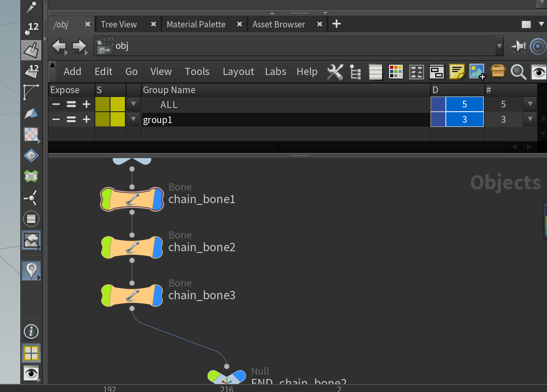Screen dimensions: 547x392
Task: Click plus expose button for group1 row
Action: coord(86,119)
